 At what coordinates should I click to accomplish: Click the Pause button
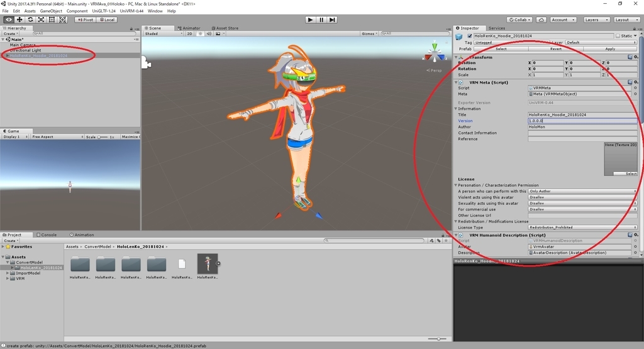(x=321, y=19)
